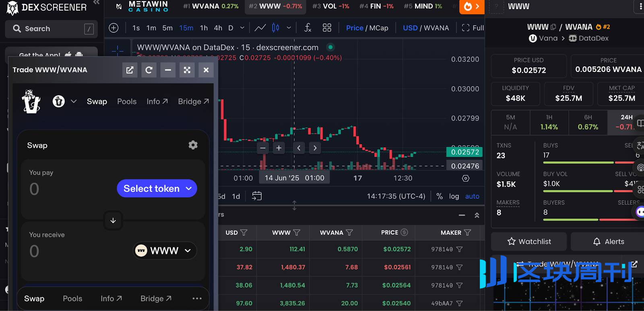The width and height of the screenshot is (644, 311).
Task: Open WWW receive token dropdown
Action: click(165, 251)
